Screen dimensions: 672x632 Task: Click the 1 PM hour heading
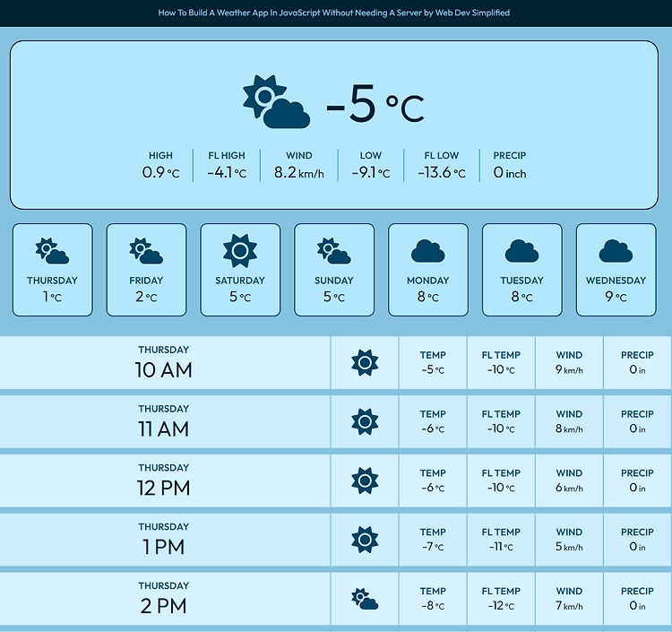(163, 547)
